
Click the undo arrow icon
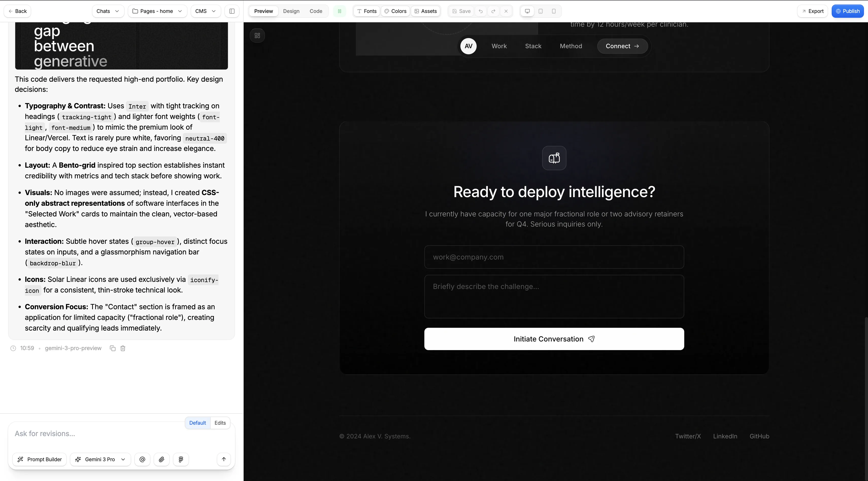(480, 11)
